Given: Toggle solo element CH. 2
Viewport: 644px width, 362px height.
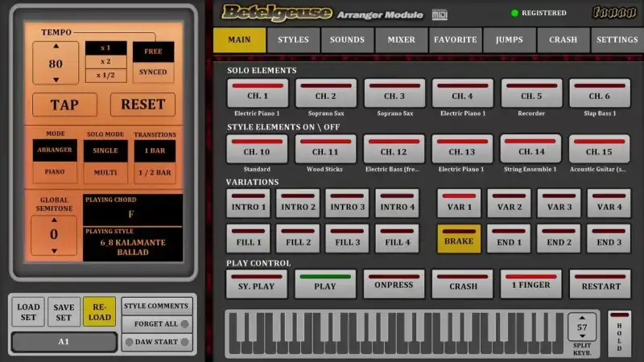Looking at the screenshot, I should (326, 93).
